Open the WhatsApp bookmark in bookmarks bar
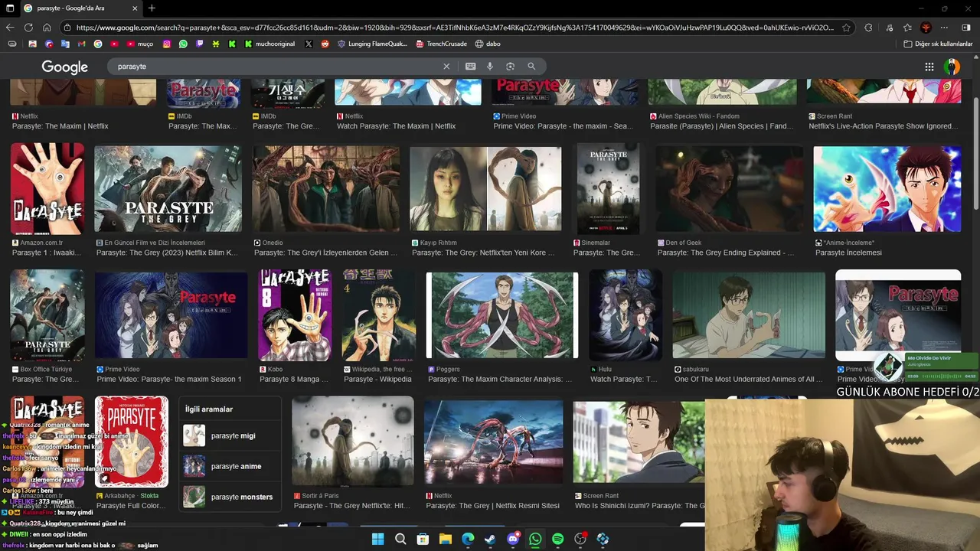Viewport: 980px width, 551px height. pos(183,44)
